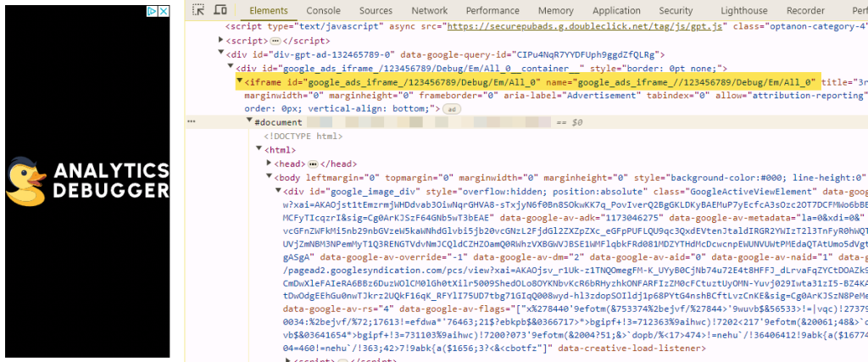Open the Performance tab
868x362 pixels.
[492, 10]
